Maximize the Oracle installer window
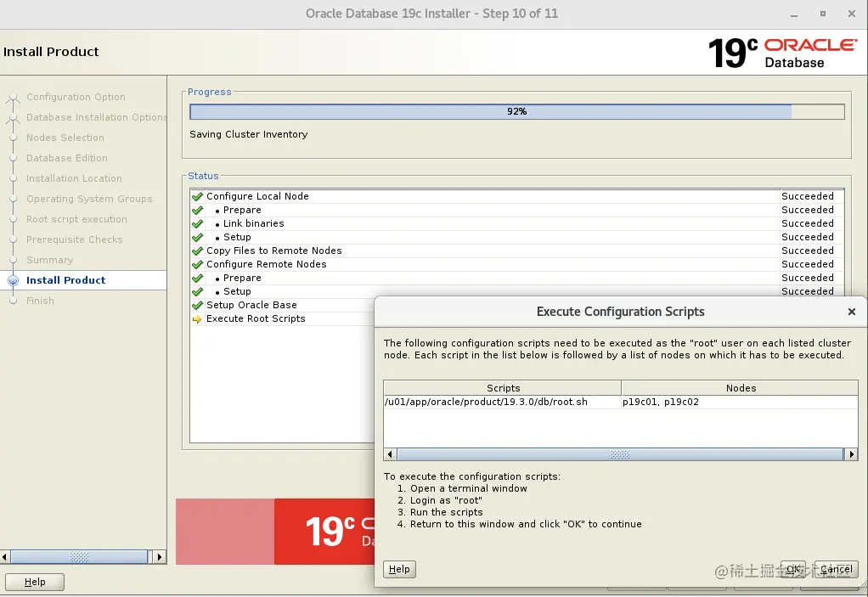Viewport: 868px width, 597px height. [x=823, y=14]
